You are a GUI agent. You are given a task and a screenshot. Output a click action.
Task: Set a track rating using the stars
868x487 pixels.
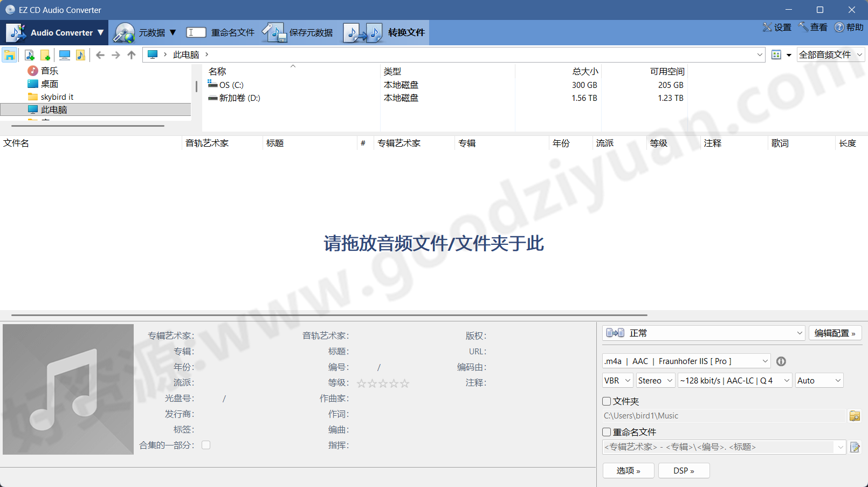383,383
